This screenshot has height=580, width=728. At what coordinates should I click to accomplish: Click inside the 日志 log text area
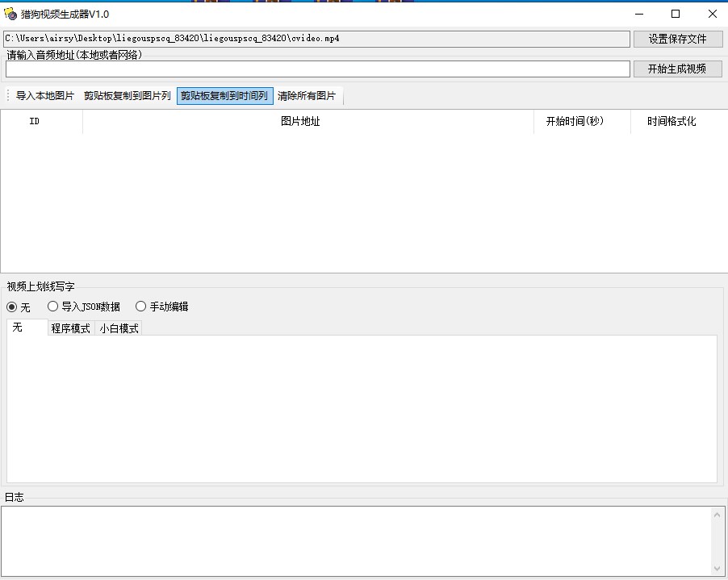coord(356,541)
